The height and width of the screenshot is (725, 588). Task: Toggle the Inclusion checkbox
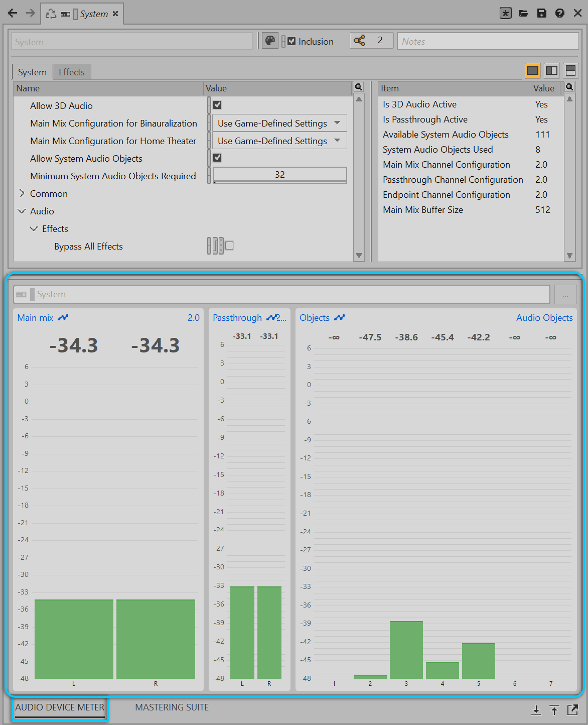click(291, 41)
